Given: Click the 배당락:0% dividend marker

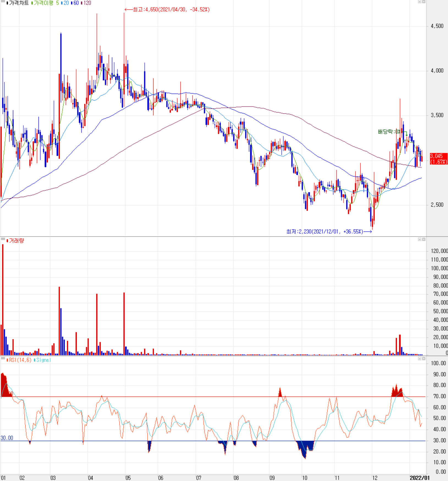Looking at the screenshot, I should (x=389, y=132).
